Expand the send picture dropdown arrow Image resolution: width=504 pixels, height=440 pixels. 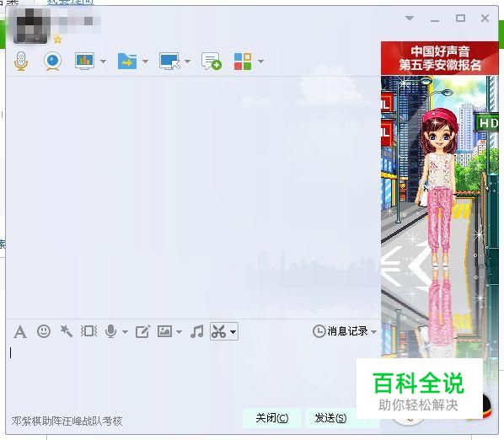tap(179, 332)
